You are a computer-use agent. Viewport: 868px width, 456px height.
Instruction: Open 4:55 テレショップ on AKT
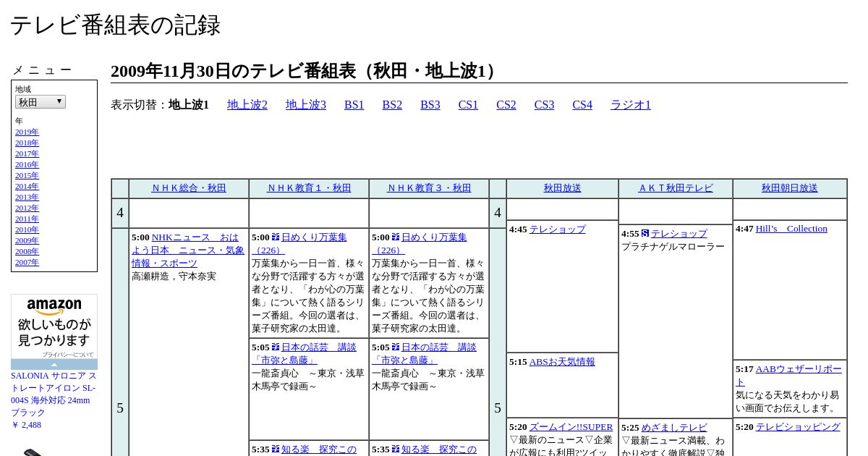[679, 234]
